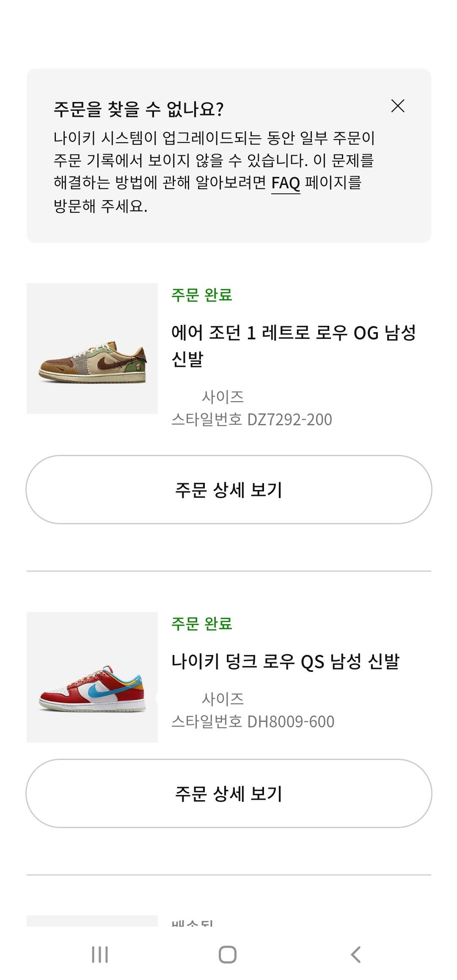This screenshot has height=980, width=457.
Task: Tap the partially visible third order thumbnail
Action: (x=92, y=921)
